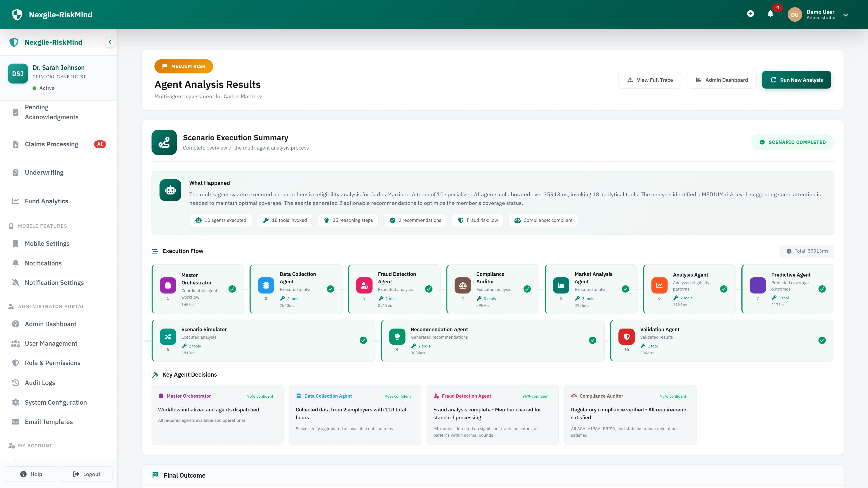Click the Validation Agent shield icon

pyautogui.click(x=626, y=337)
